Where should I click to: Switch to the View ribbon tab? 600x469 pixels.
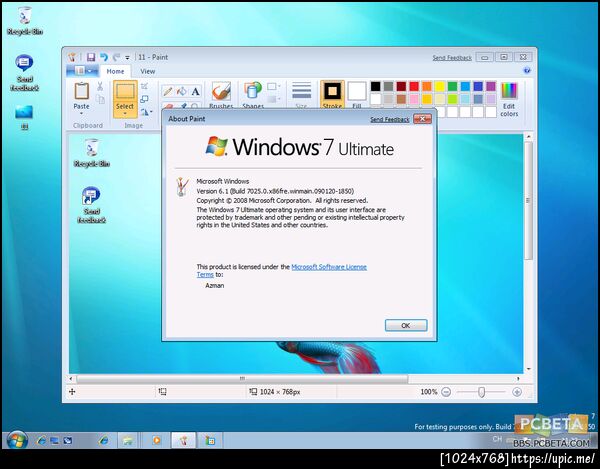coord(147,71)
